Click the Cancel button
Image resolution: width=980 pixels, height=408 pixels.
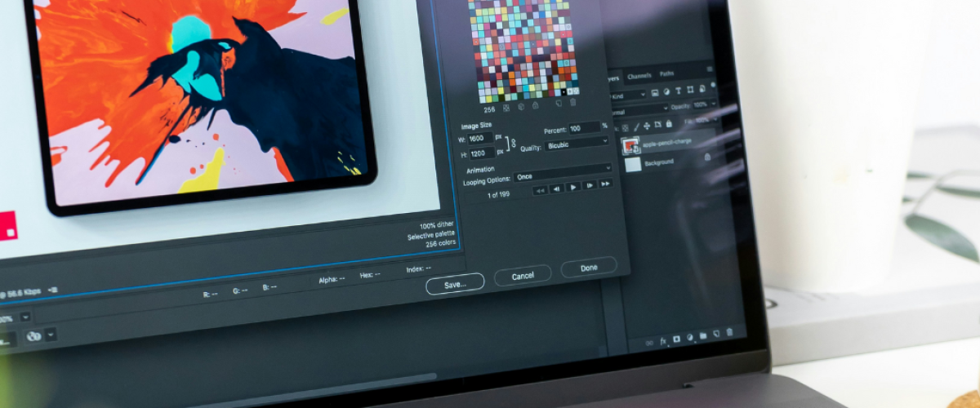(523, 276)
